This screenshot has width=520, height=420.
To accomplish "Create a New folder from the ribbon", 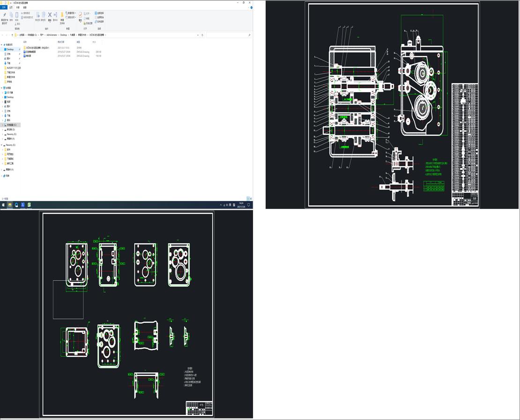I will [x=62, y=18].
